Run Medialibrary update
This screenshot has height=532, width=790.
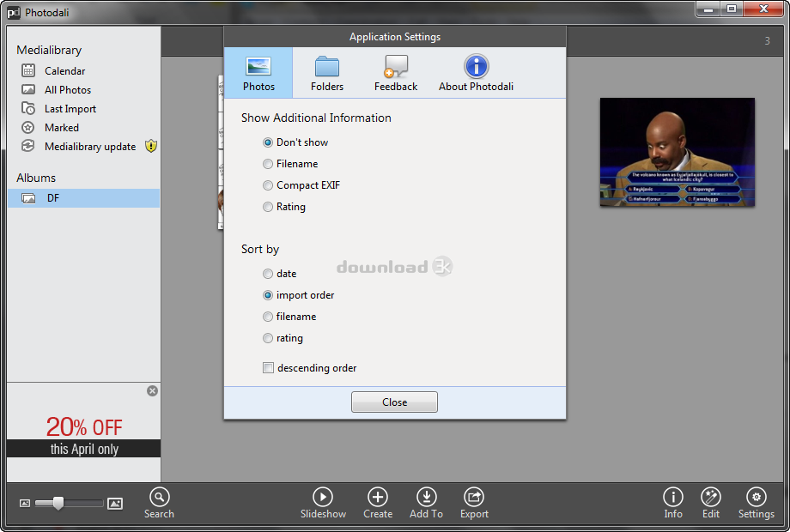(x=89, y=147)
